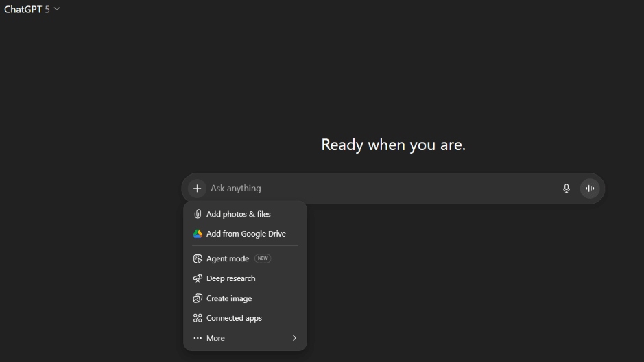Click the three-dot More icon

point(198,338)
